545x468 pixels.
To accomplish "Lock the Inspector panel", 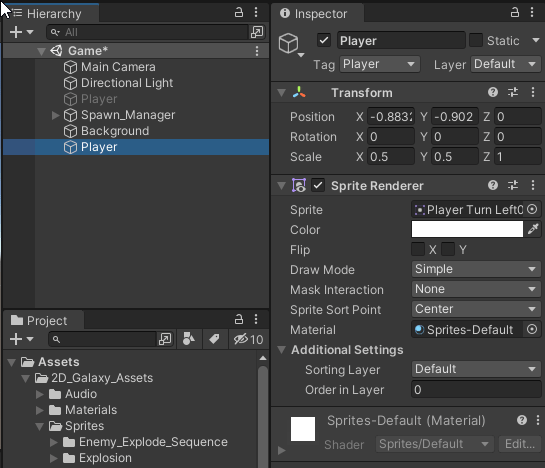I will pyautogui.click(x=514, y=13).
